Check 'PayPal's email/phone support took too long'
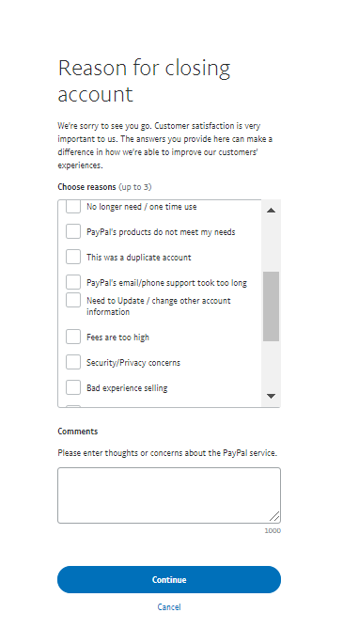Image resolution: width=343 pixels, height=644 pixels. pos(73,283)
